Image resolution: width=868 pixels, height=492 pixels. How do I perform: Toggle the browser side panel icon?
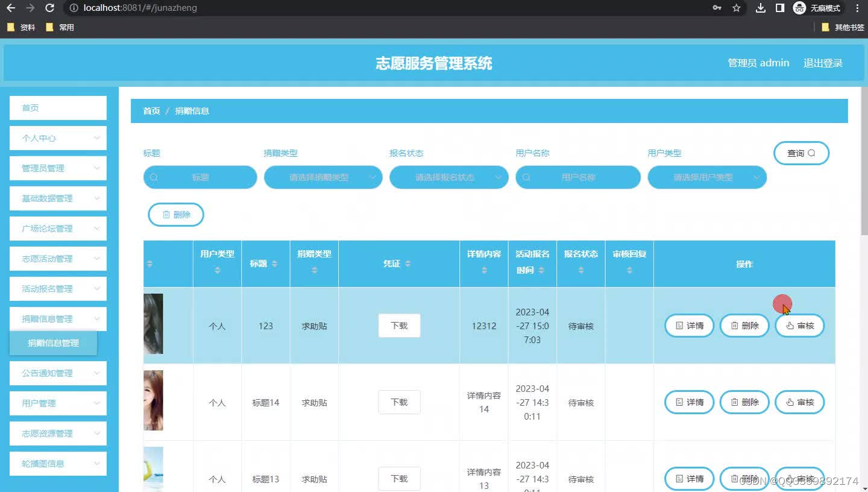click(x=780, y=8)
